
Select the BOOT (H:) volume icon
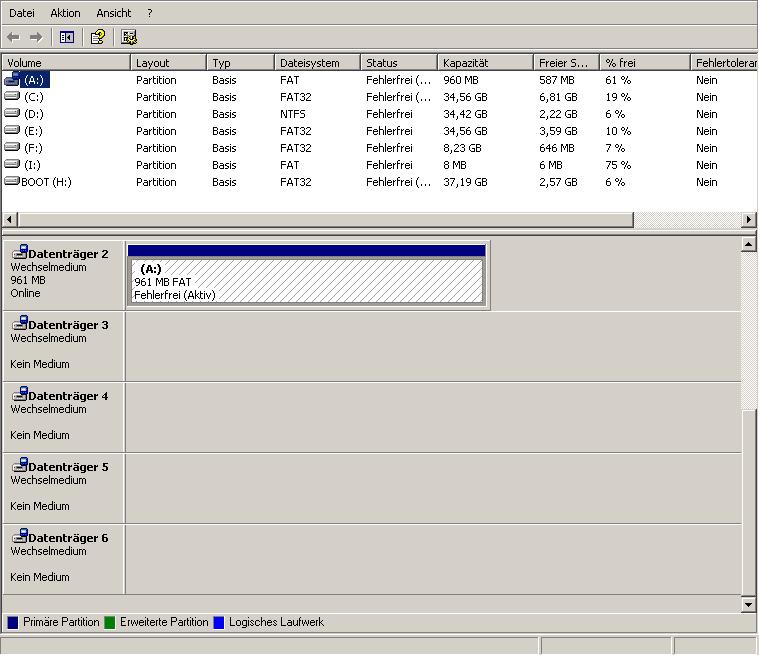pyautogui.click(x=12, y=182)
